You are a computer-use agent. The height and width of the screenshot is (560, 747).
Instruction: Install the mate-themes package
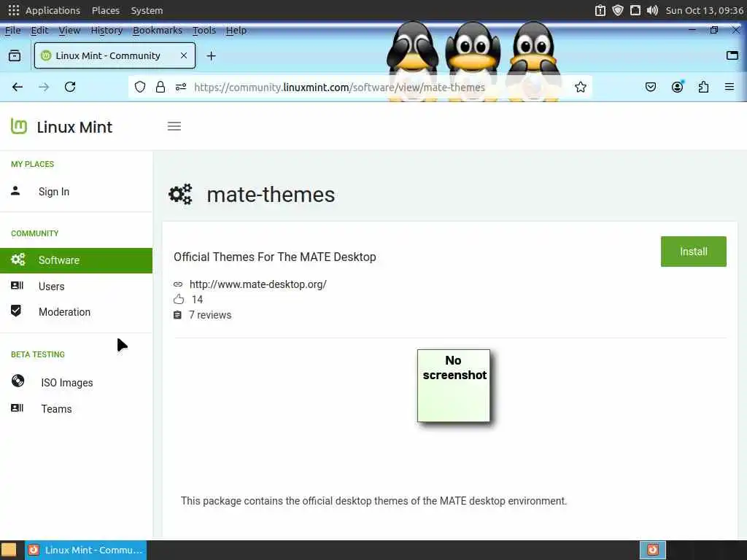693,252
